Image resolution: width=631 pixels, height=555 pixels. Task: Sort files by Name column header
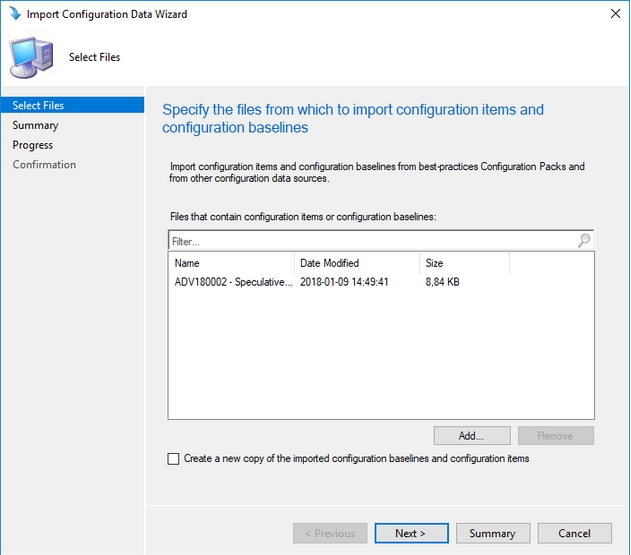[x=231, y=263]
